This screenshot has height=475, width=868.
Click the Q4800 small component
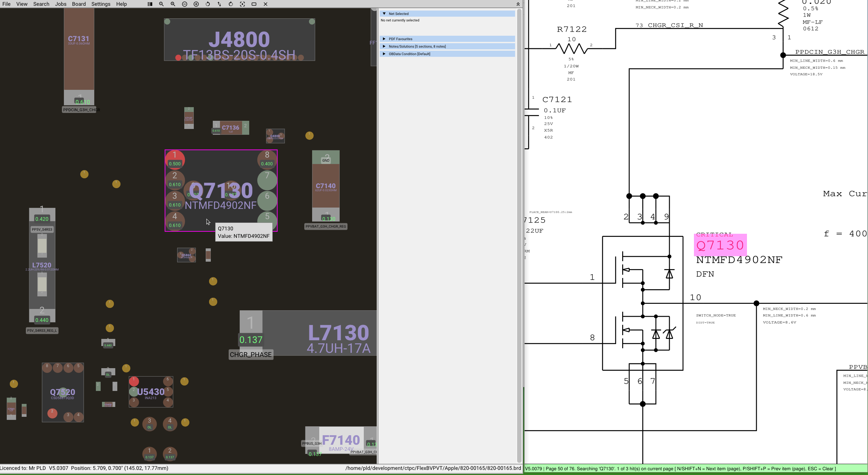click(275, 136)
